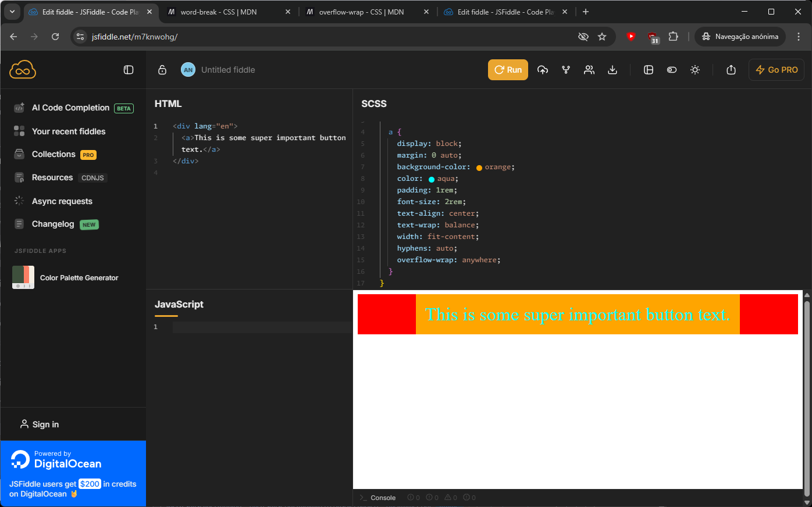The width and height of the screenshot is (812, 507).
Task: Click the width: fit-content line
Action: coord(438,237)
